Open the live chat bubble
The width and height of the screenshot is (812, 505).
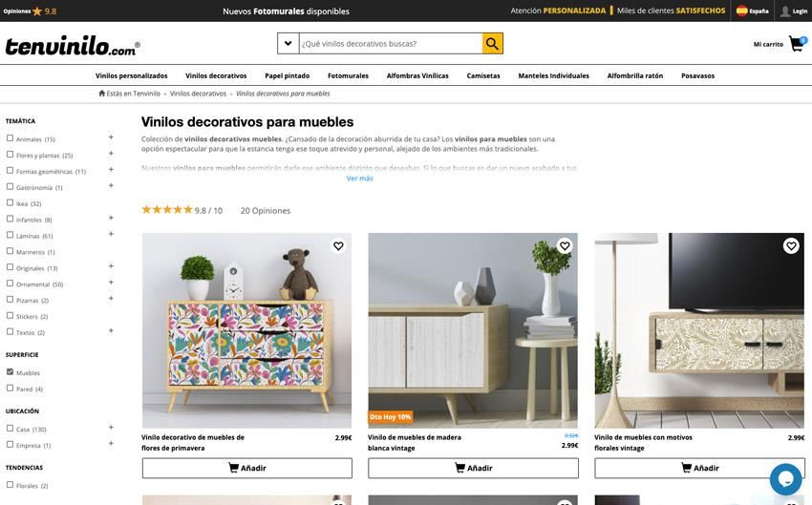tap(785, 479)
